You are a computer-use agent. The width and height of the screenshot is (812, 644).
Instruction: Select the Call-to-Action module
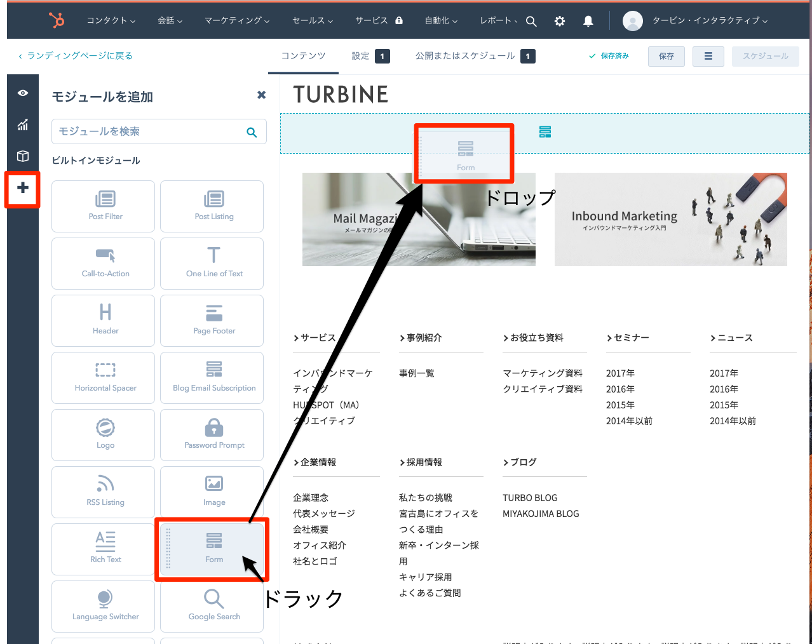point(105,263)
